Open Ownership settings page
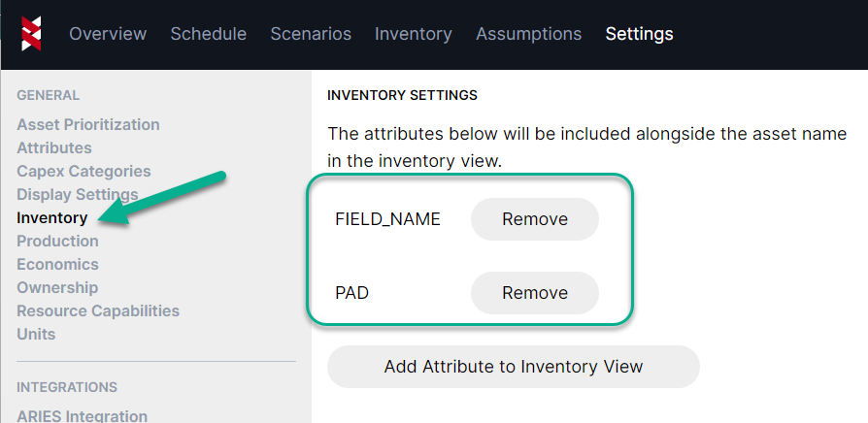 tap(57, 287)
